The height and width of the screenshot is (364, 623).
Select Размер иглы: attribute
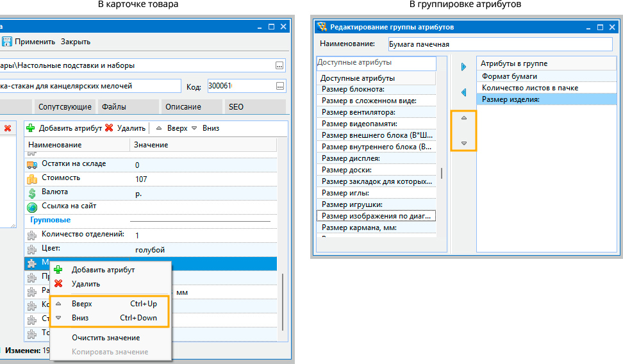tap(376, 193)
